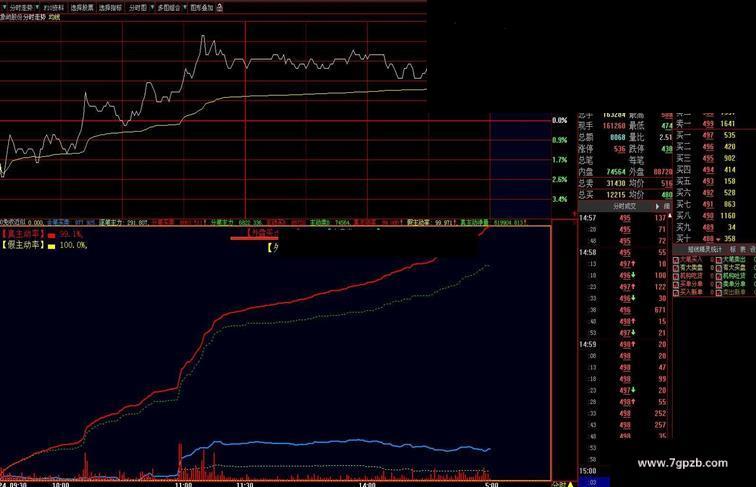
Task: Toggle the 大笔买入 checkbox
Action: tap(676, 260)
